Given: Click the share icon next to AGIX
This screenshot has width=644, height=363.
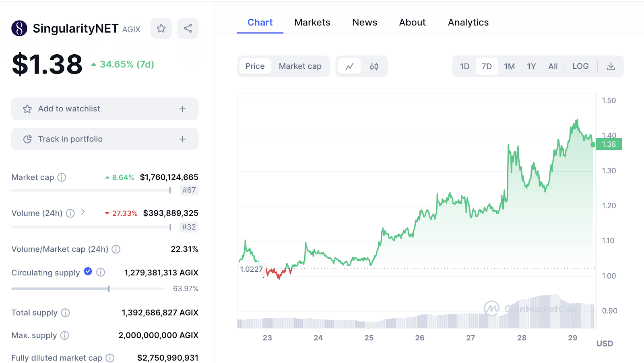Looking at the screenshot, I should (x=188, y=29).
